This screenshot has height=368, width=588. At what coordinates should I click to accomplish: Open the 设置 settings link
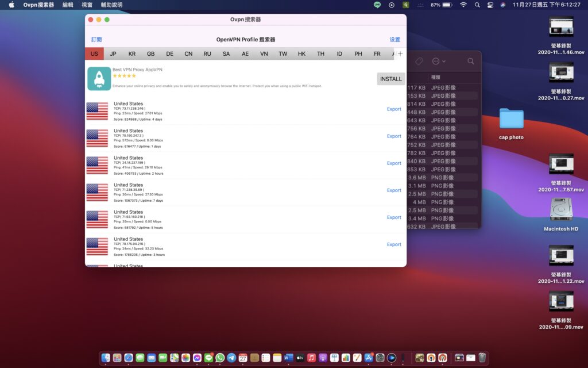coord(394,40)
